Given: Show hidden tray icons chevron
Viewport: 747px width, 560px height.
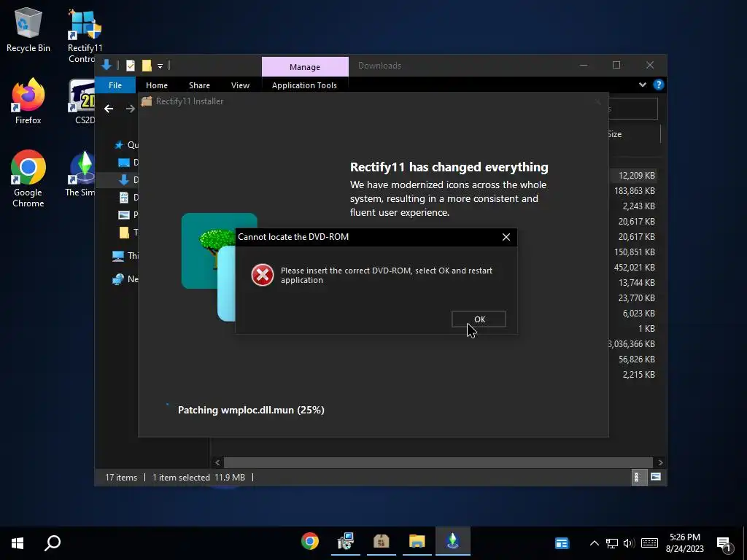Looking at the screenshot, I should coord(594,542).
